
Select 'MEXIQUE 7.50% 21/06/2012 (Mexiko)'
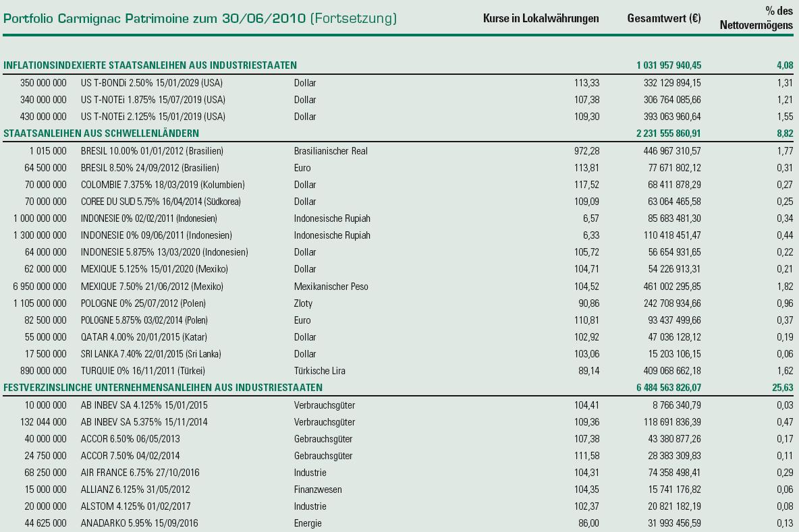[x=152, y=287]
